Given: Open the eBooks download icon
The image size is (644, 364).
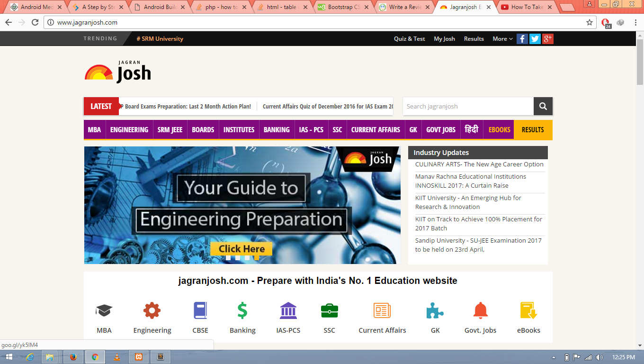Looking at the screenshot, I should (x=528, y=311).
